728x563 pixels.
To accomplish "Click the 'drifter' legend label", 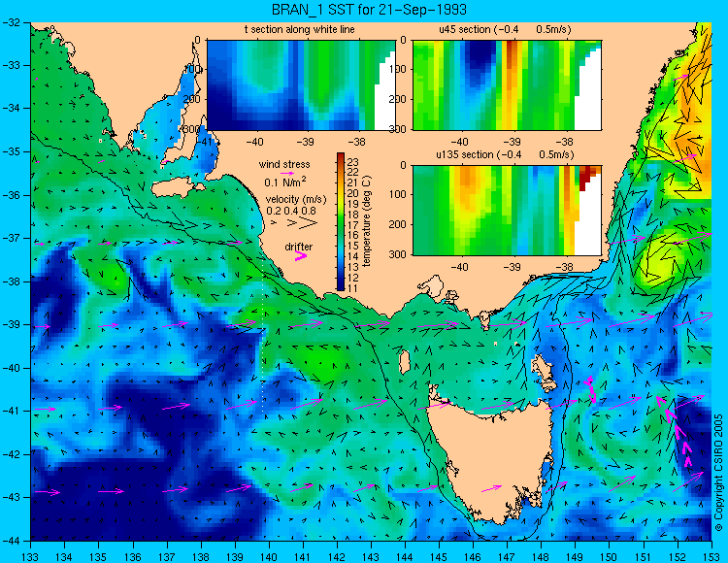I will click(x=299, y=247).
